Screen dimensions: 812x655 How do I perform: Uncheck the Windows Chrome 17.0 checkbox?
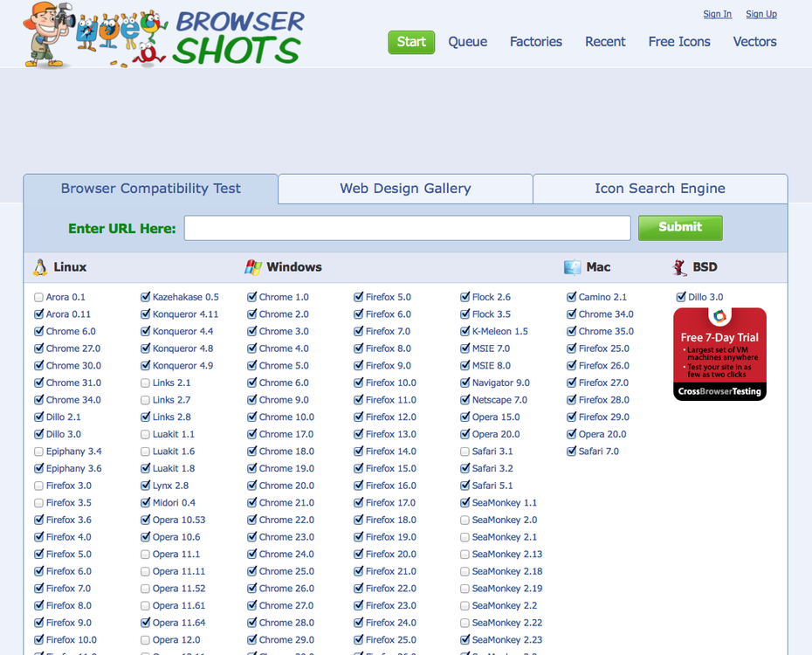coord(251,434)
